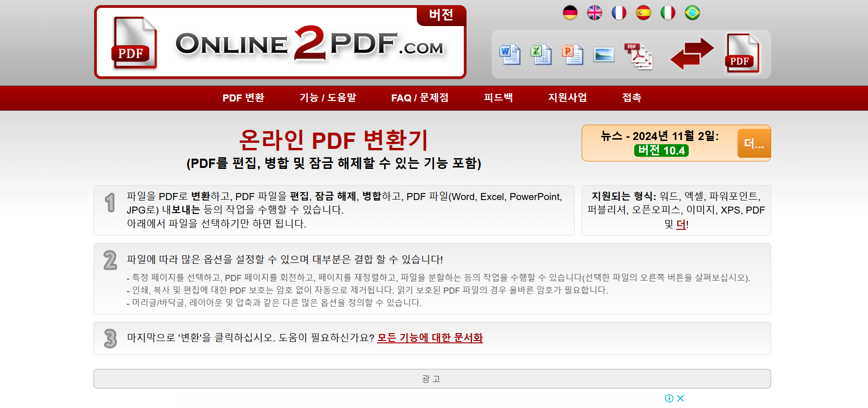Image resolution: width=868 pixels, height=408 pixels.
Task: Click the subtitle about editing, merging, unlocking PDFs
Action: 333,163
